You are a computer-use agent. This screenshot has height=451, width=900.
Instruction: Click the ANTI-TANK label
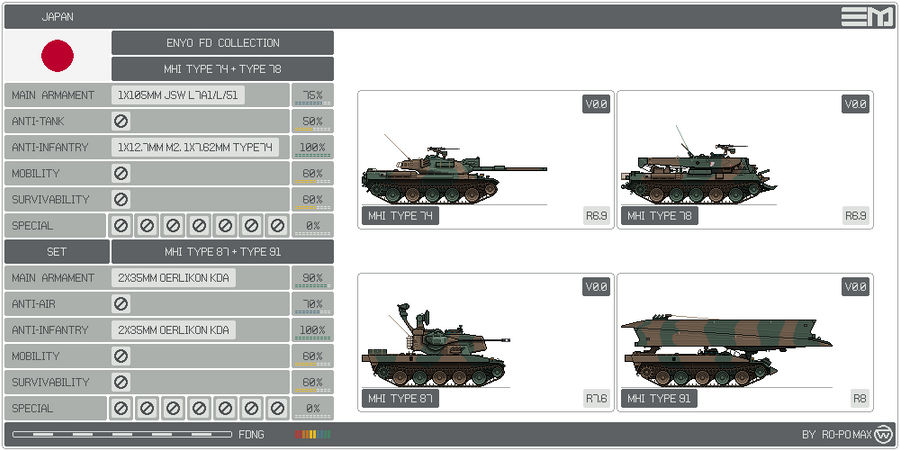pos(38,121)
